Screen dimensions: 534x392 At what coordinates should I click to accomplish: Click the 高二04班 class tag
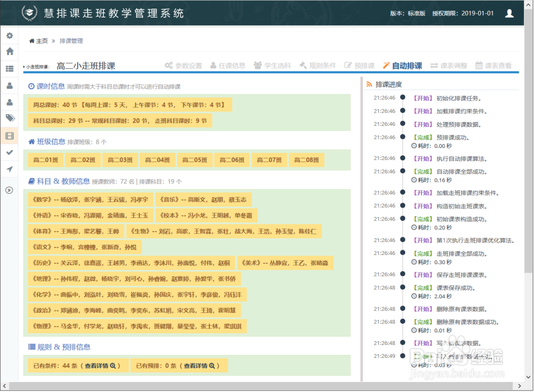pos(158,160)
